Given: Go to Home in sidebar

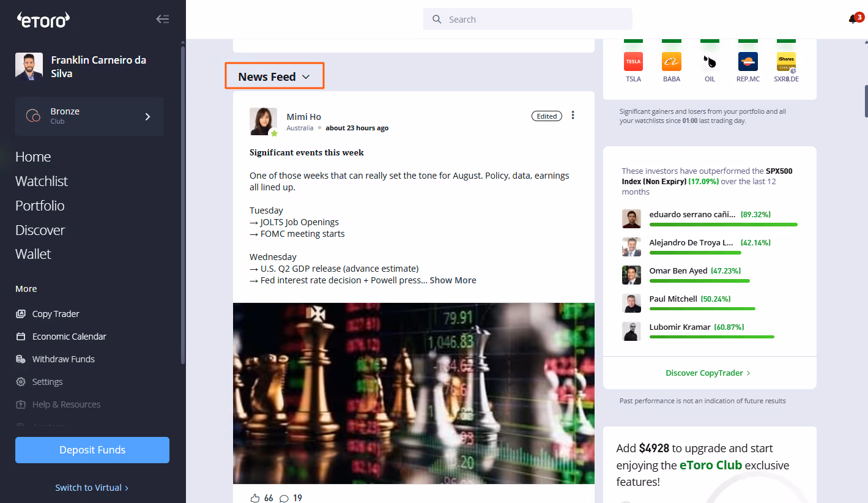Looking at the screenshot, I should point(33,157).
